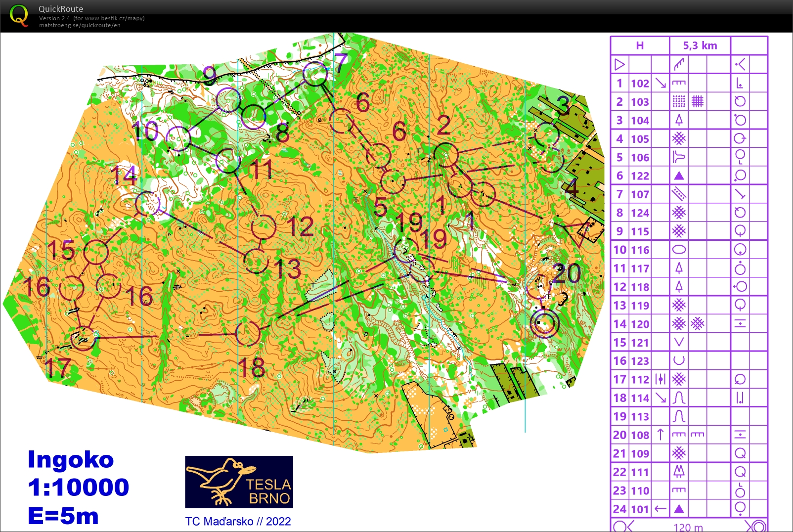Click the 5,3 km course length cell
The width and height of the screenshot is (793, 532).
click(x=700, y=45)
